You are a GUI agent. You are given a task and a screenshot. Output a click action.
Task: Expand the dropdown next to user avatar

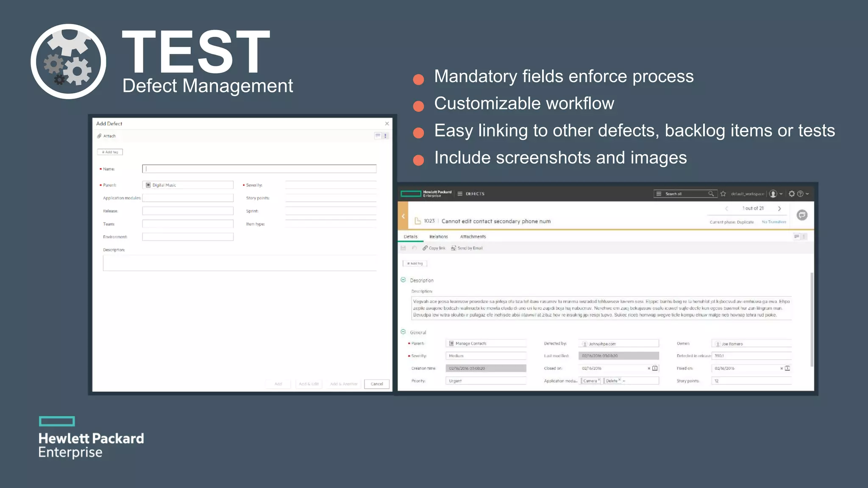(781, 194)
